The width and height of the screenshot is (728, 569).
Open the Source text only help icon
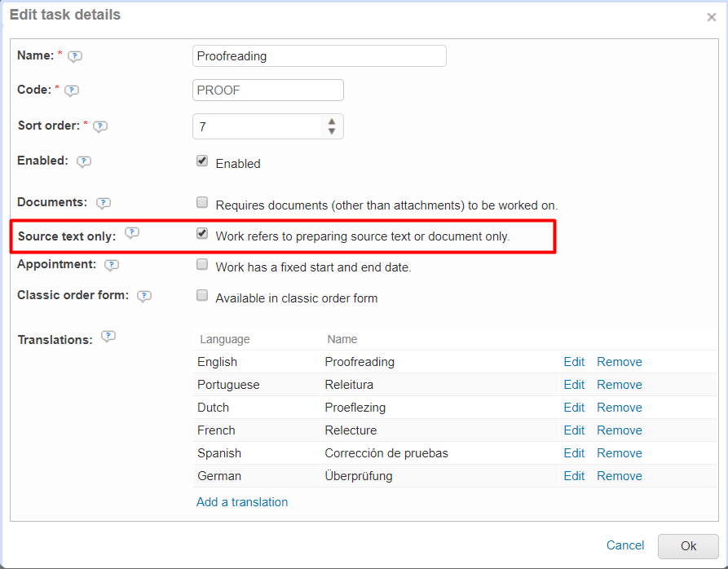(x=132, y=233)
